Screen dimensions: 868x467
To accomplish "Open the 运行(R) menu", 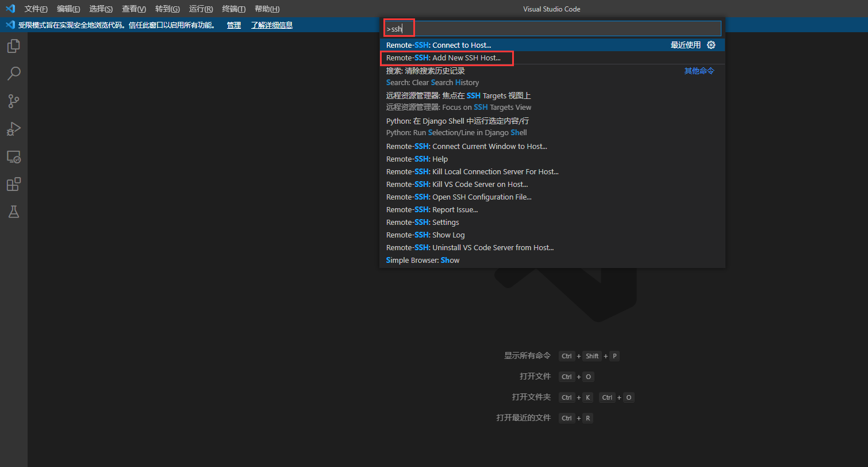I will [201, 9].
